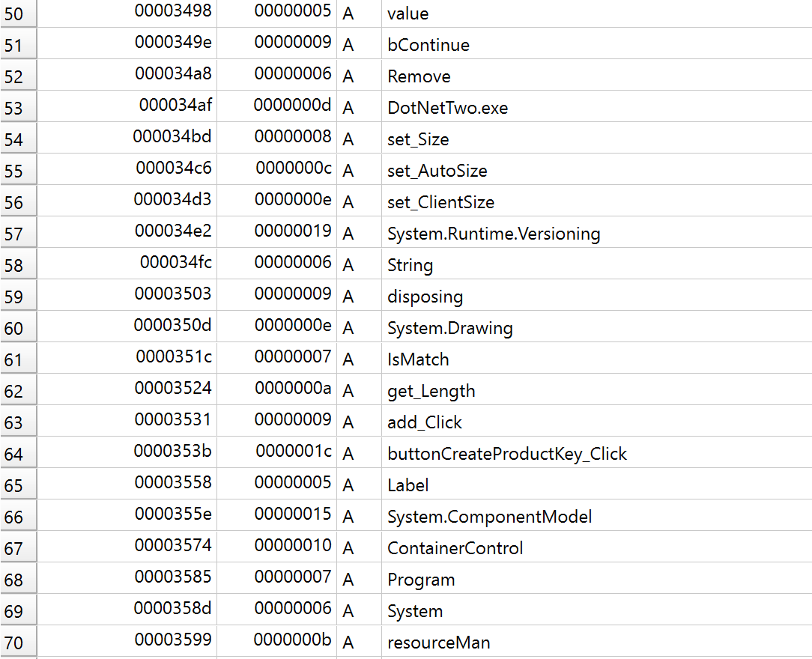Image resolution: width=812 pixels, height=659 pixels.
Task: Select row header number 64
Action: (18, 454)
